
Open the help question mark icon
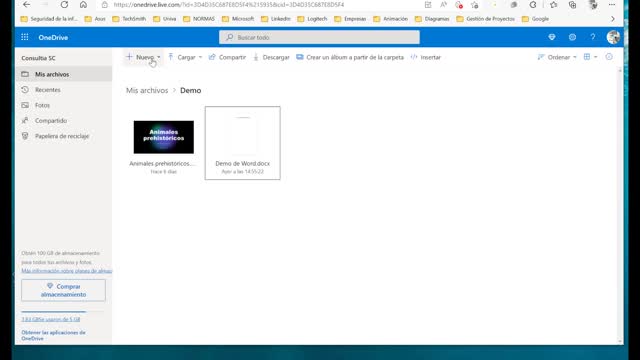tap(593, 37)
